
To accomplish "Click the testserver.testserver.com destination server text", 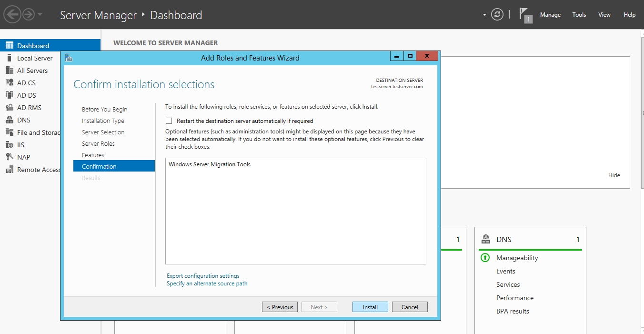I will (397, 87).
